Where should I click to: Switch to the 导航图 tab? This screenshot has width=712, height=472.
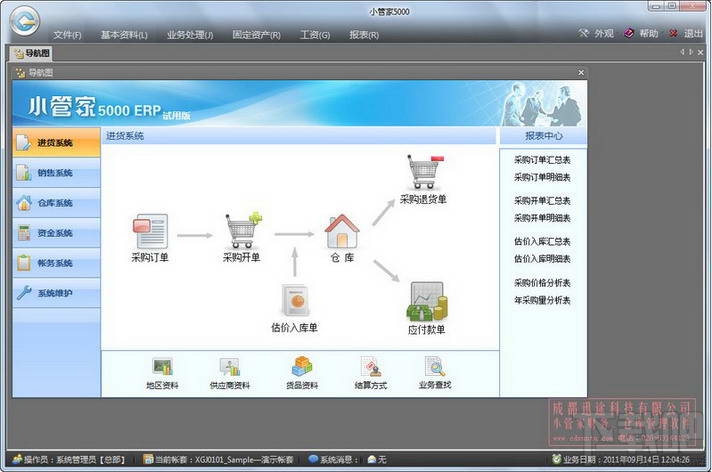pyautogui.click(x=32, y=53)
